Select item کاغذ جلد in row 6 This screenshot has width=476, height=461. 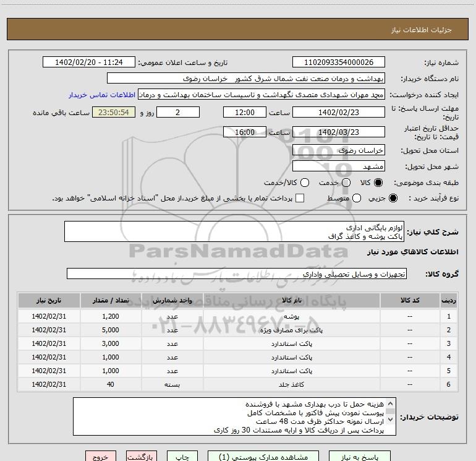coord(291,385)
